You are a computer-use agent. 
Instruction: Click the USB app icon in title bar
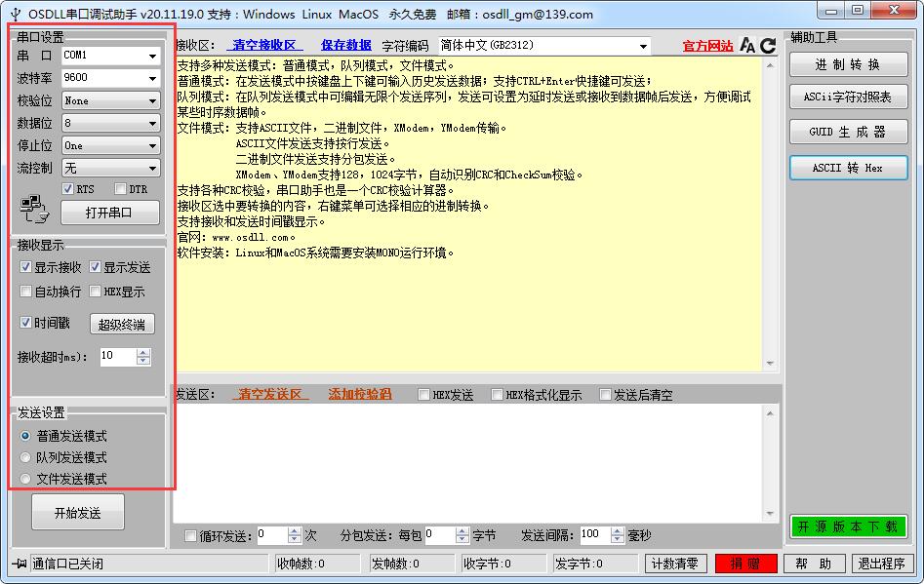click(x=16, y=14)
